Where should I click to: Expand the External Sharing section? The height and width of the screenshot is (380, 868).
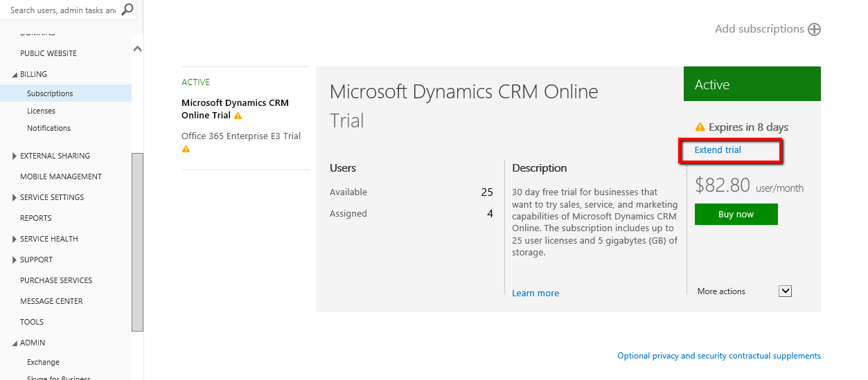click(15, 156)
